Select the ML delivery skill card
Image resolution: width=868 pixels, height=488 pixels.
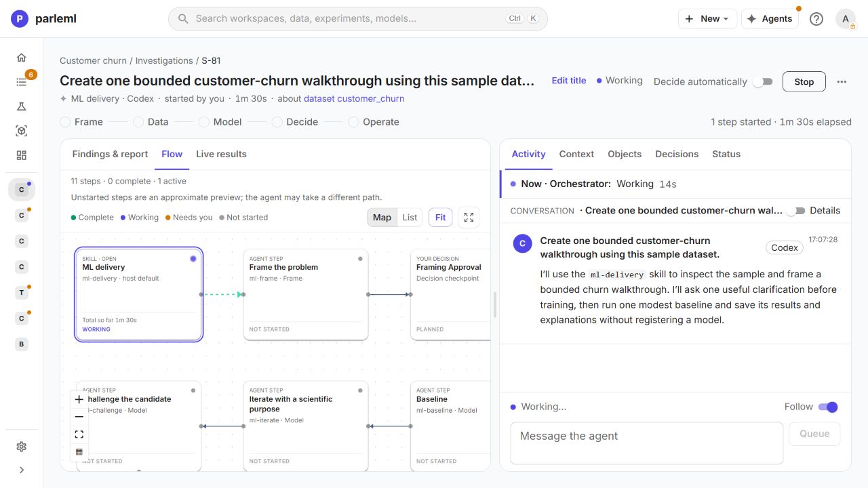139,294
